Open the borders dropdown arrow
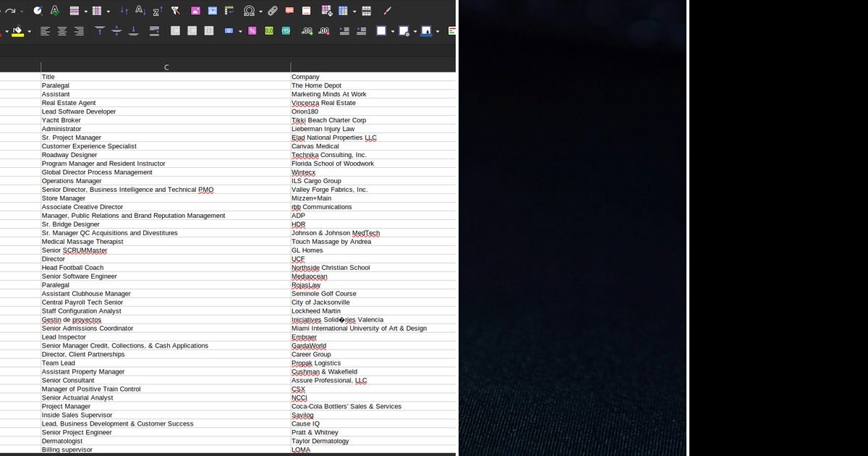The height and width of the screenshot is (456, 868). [392, 31]
